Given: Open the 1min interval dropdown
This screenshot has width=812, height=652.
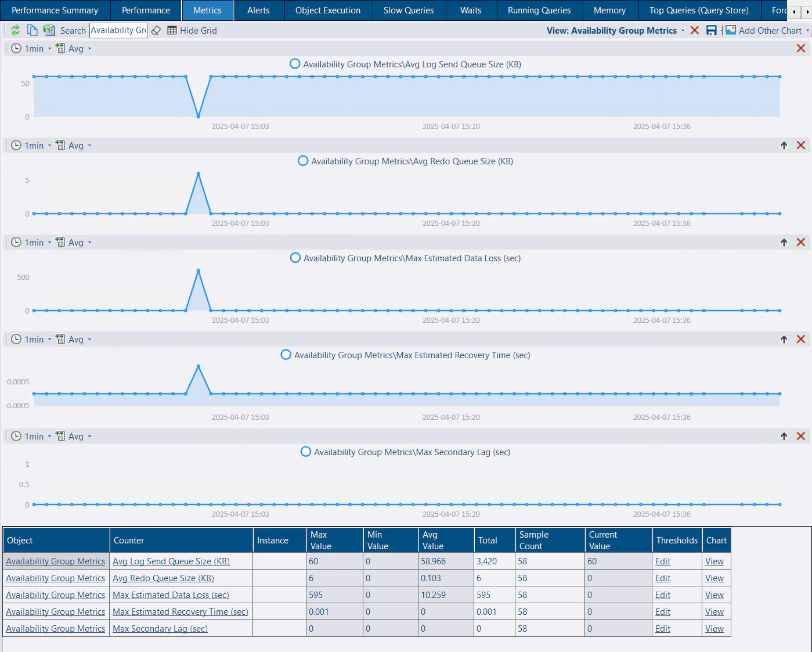Looking at the screenshot, I should pos(49,48).
